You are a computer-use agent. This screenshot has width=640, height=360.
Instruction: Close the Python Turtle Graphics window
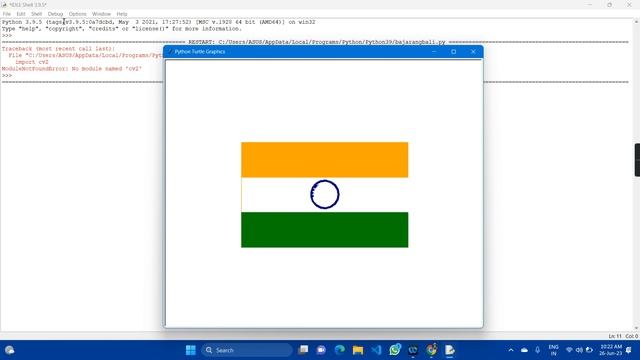[473, 52]
